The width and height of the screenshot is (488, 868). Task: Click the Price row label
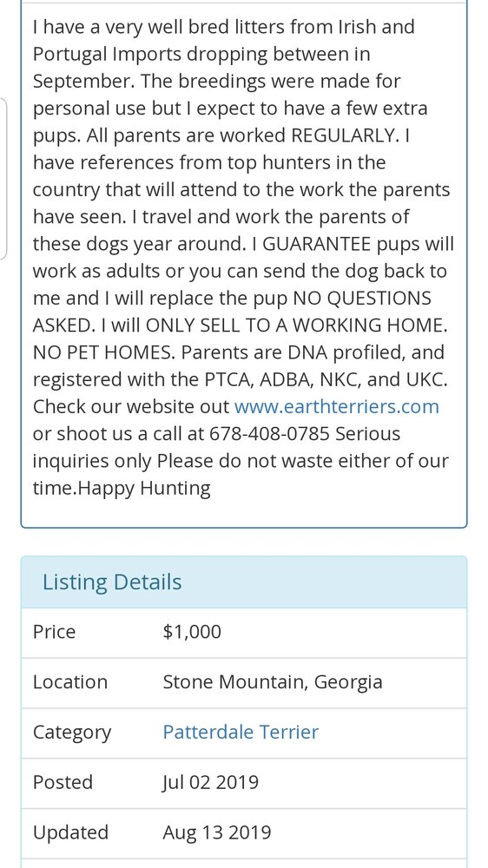[55, 632]
